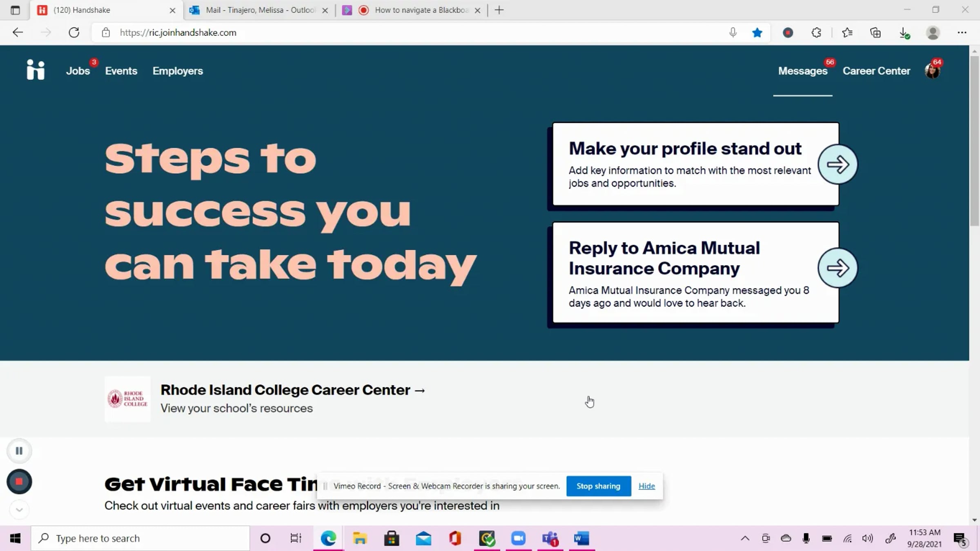Image resolution: width=980 pixels, height=551 pixels.
Task: Open the Reply to Amica Mutual Insurance Company card
Action: point(696,272)
